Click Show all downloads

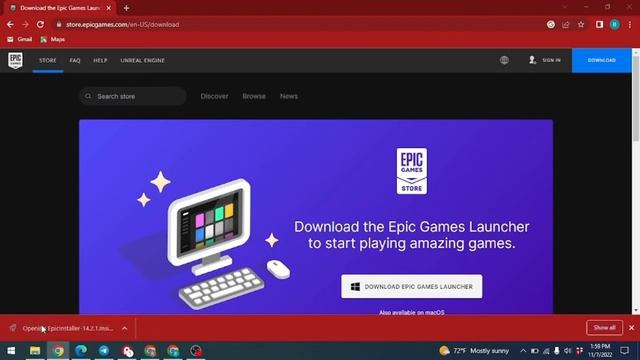(604, 328)
